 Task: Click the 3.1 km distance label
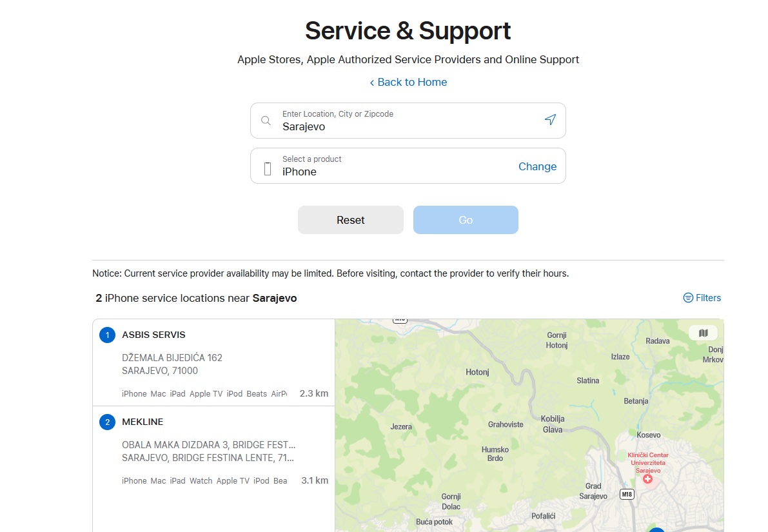click(315, 480)
